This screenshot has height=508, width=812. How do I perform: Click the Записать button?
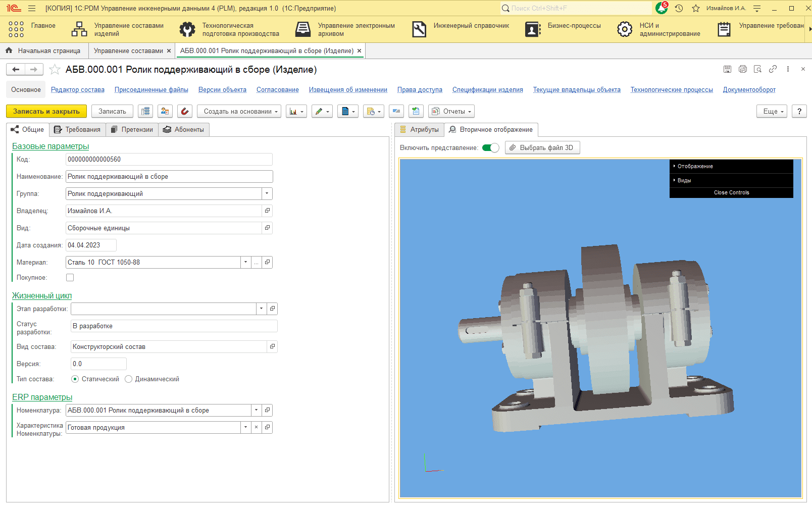[x=112, y=111]
